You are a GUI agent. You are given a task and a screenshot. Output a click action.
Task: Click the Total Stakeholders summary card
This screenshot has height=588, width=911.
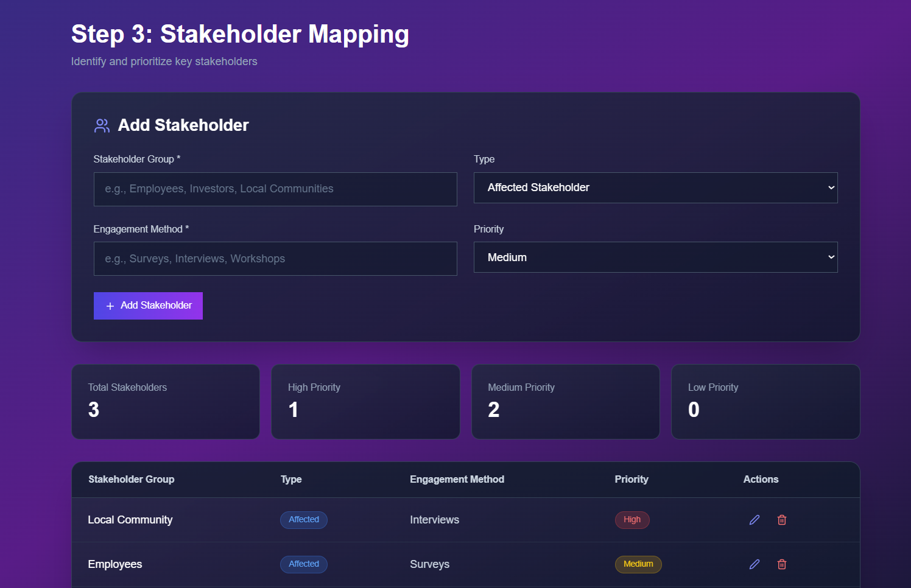click(x=166, y=402)
